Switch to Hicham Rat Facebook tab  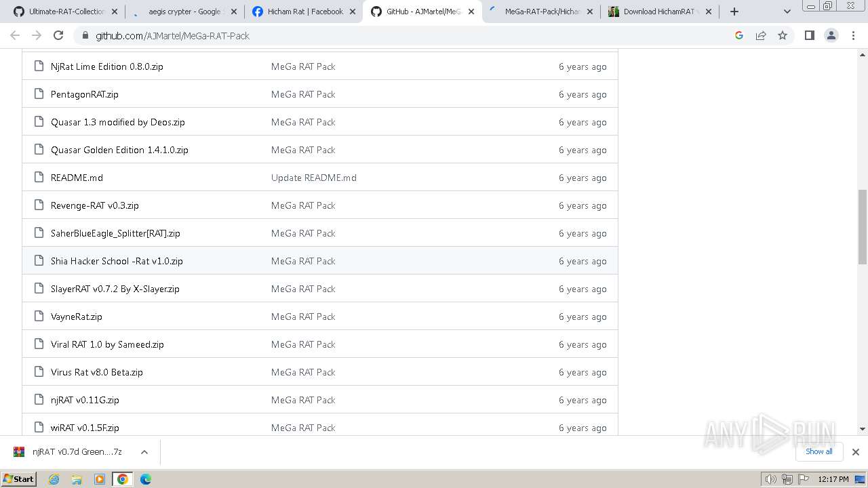[x=302, y=12]
